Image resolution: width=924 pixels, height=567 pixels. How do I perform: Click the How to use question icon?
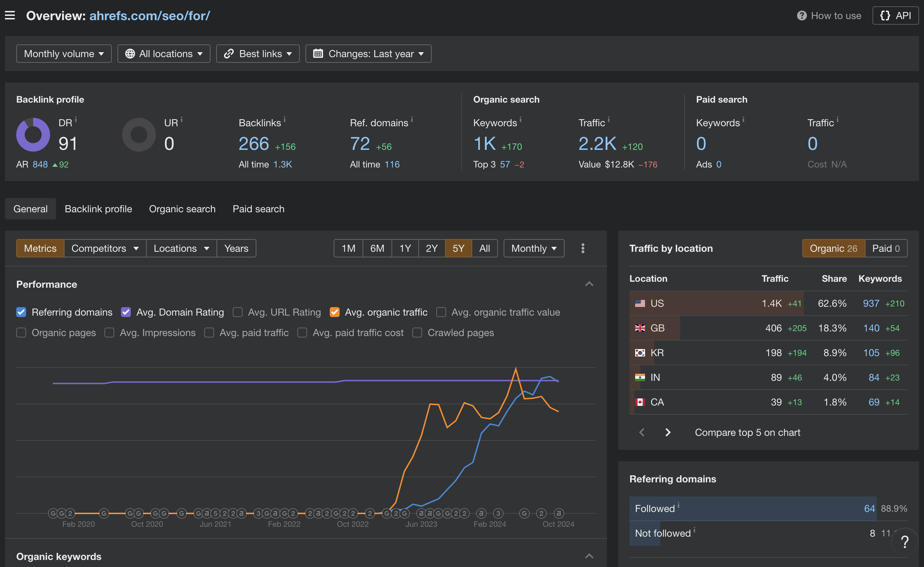(x=801, y=16)
